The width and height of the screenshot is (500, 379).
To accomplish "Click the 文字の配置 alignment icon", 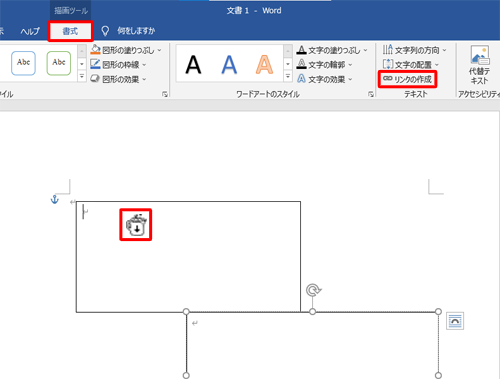I will coord(388,64).
